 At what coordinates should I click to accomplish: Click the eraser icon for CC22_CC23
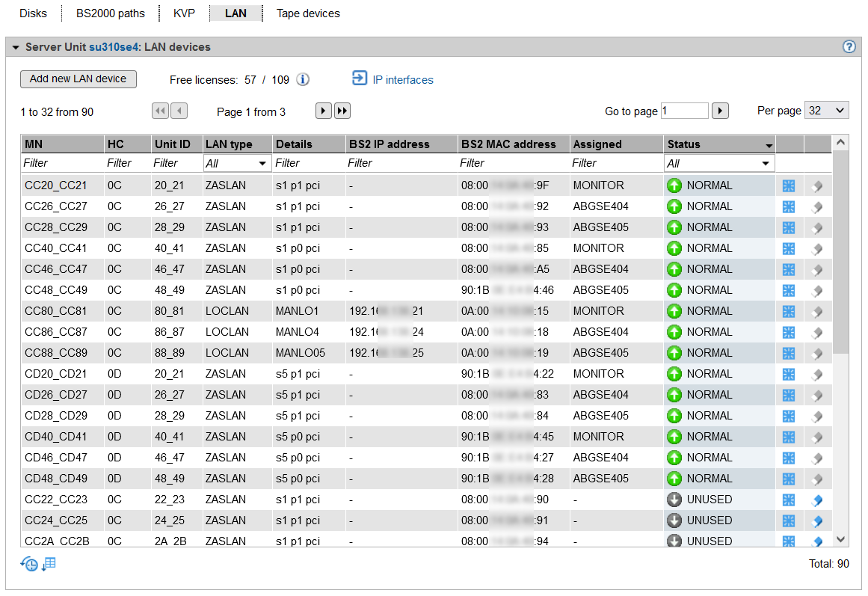(817, 500)
